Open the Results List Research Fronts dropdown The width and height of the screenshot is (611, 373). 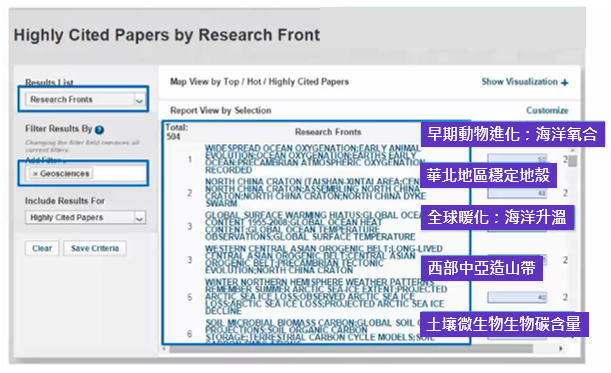click(x=85, y=99)
